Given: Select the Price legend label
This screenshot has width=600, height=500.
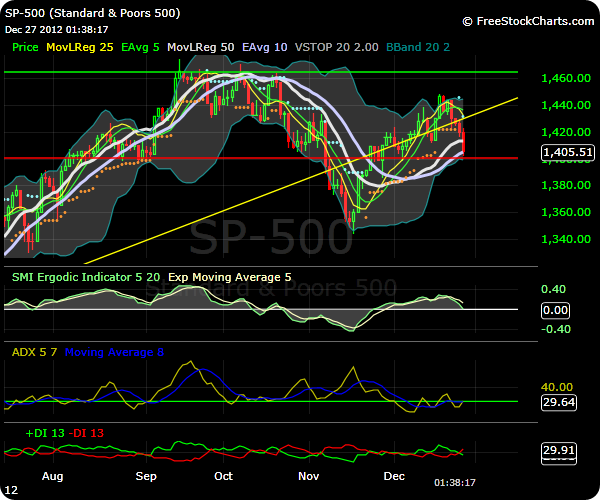Looking at the screenshot, I should 25,47.
